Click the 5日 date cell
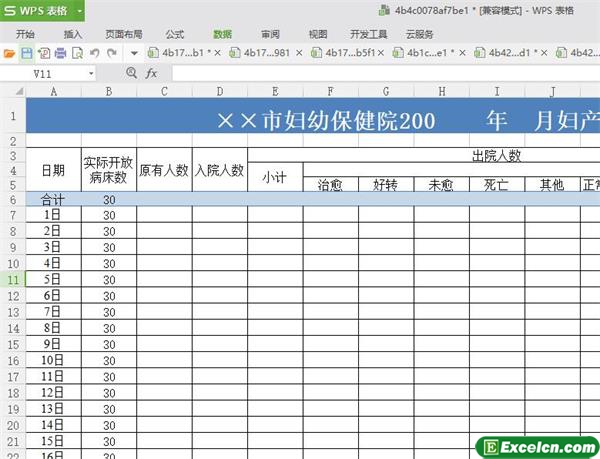This screenshot has height=459, width=600. (x=54, y=279)
